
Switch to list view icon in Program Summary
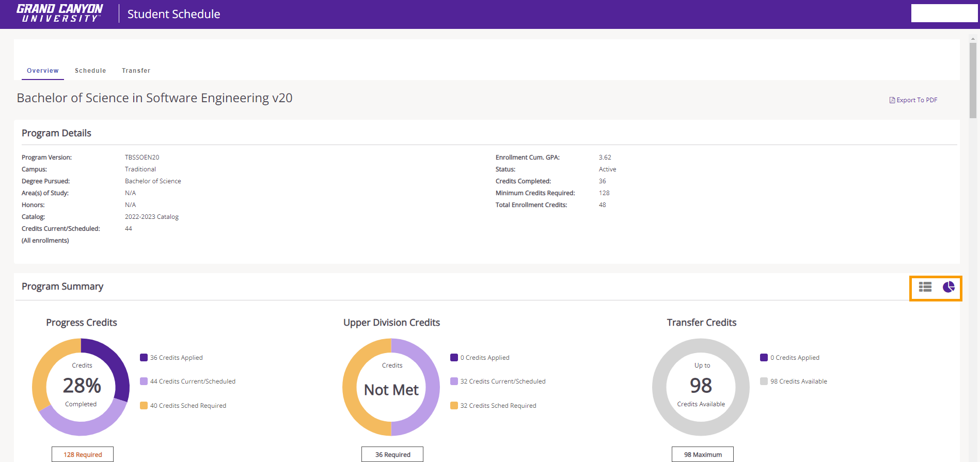pos(925,287)
